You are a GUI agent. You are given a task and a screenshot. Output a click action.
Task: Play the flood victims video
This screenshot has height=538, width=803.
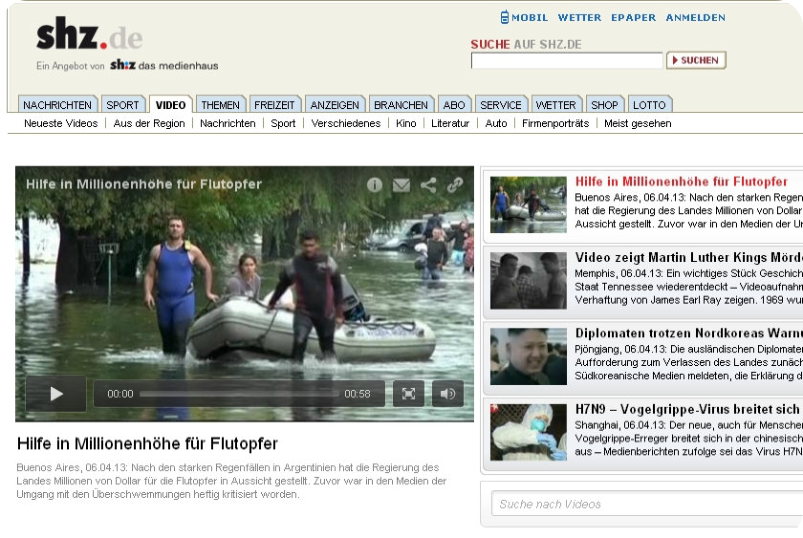click(x=56, y=394)
